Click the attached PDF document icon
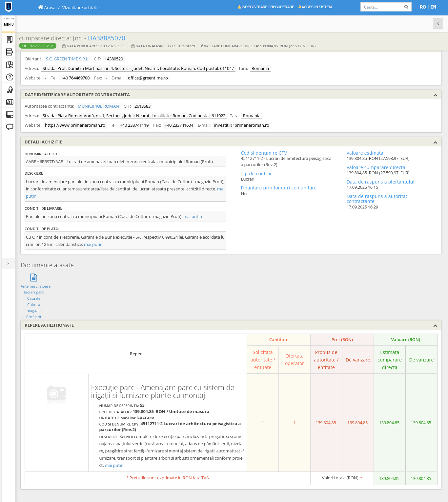The height and width of the screenshot is (502, 448). click(33, 277)
